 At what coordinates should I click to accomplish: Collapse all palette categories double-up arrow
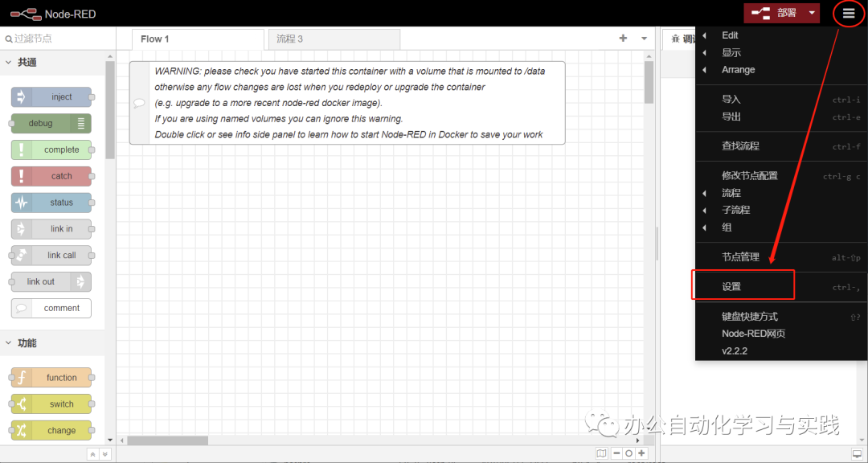pyautogui.click(x=93, y=454)
